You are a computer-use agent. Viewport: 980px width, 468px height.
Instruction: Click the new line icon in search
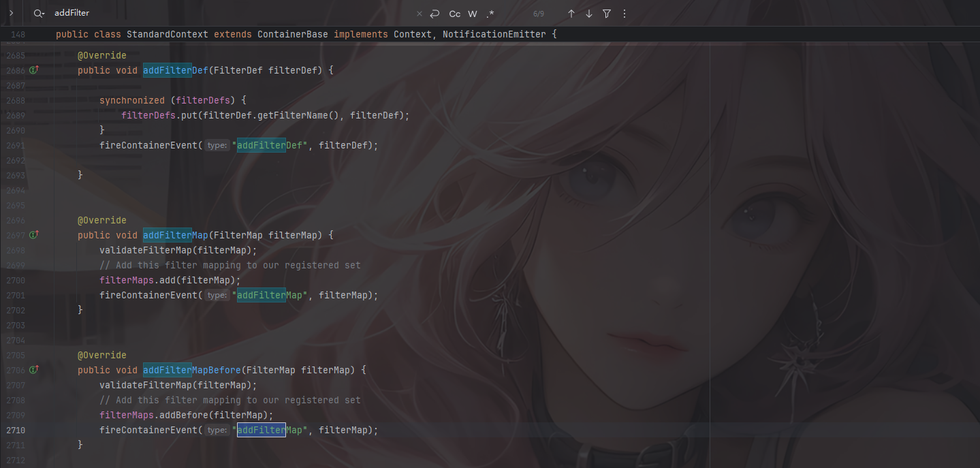(x=435, y=14)
